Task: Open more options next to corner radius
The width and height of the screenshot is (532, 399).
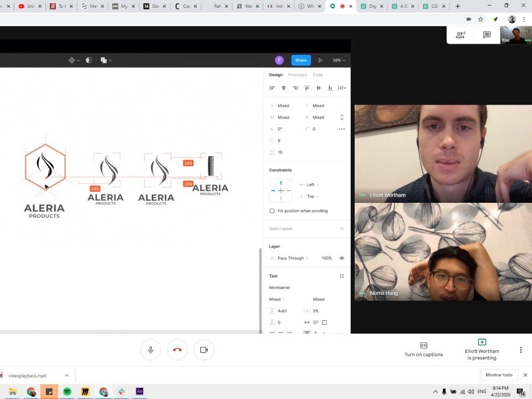Action: (x=342, y=129)
